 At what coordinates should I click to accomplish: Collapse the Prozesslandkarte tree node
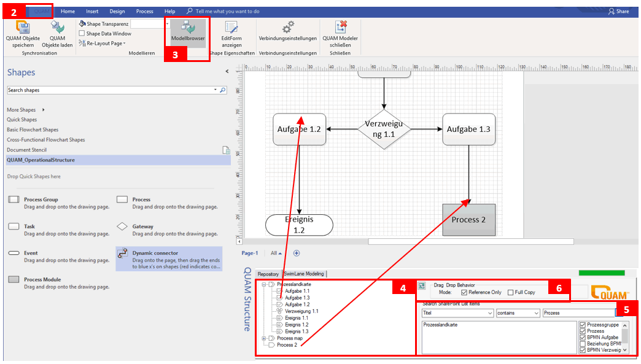click(263, 284)
